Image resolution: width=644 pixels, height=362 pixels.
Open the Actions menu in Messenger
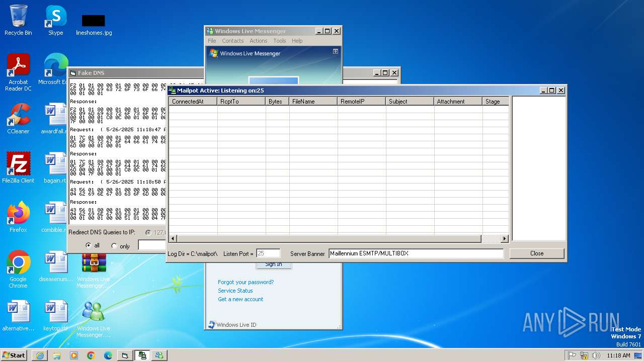(x=259, y=41)
